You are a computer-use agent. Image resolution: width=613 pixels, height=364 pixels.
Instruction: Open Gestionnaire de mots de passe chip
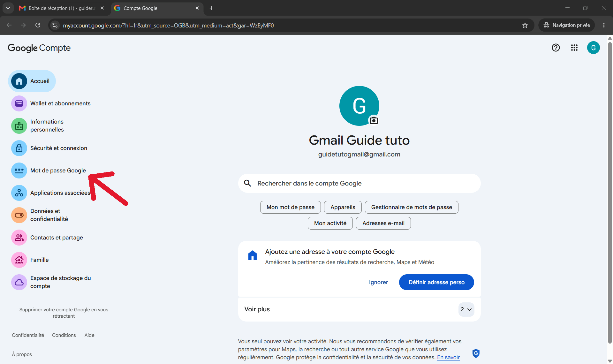412,207
